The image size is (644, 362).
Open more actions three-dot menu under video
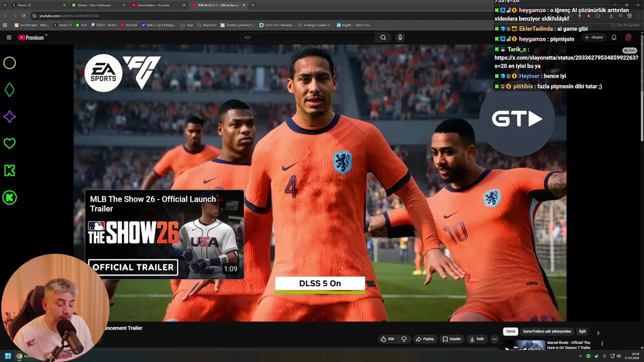coord(494,339)
